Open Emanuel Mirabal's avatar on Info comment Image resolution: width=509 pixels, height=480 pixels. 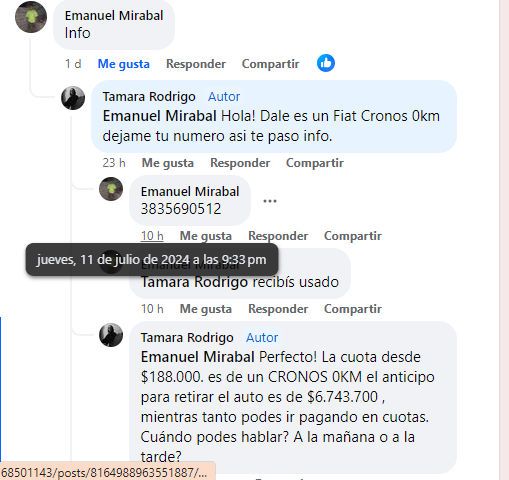(31, 17)
